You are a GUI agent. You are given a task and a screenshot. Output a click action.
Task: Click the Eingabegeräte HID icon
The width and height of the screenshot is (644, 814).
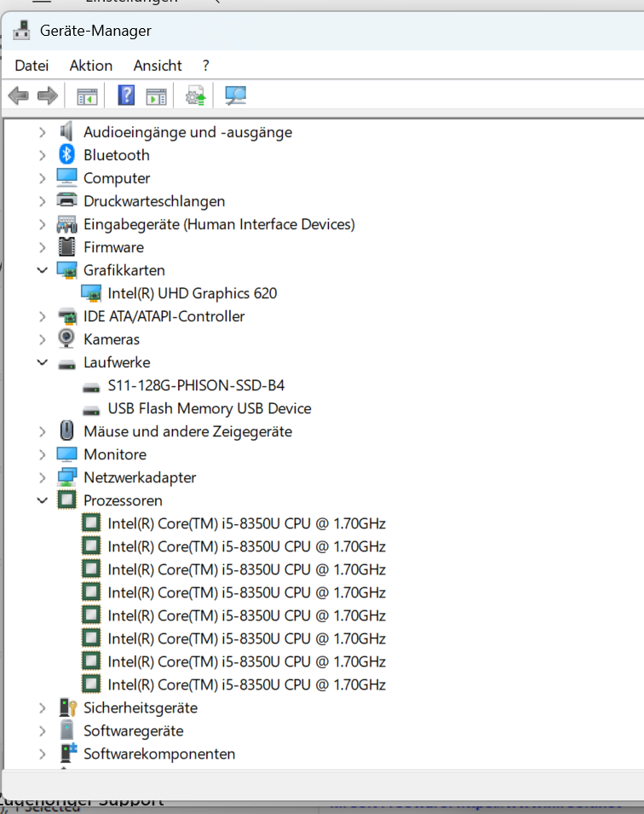(x=66, y=224)
